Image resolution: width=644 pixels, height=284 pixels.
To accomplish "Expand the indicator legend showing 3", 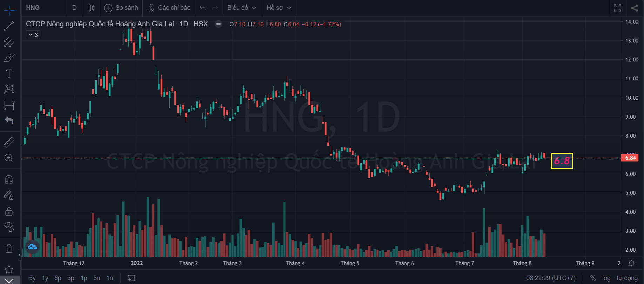I will coord(33,35).
